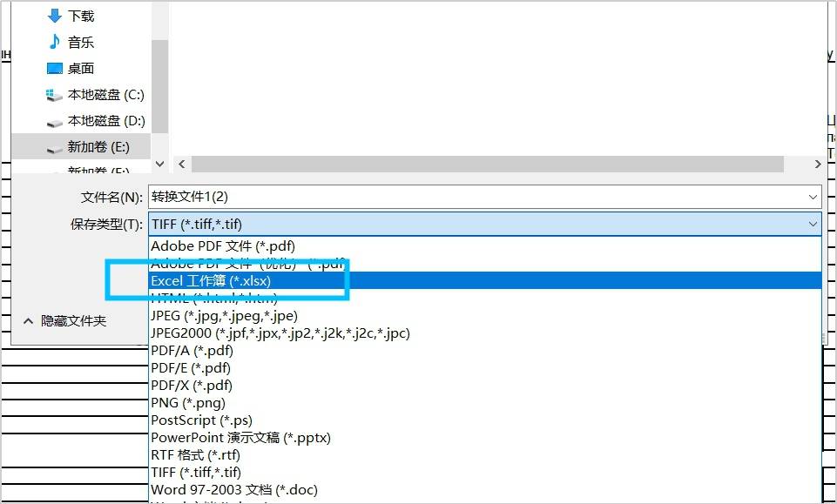
Task: Click the left arrow of the horizontal scrollbar
Action: [x=181, y=164]
